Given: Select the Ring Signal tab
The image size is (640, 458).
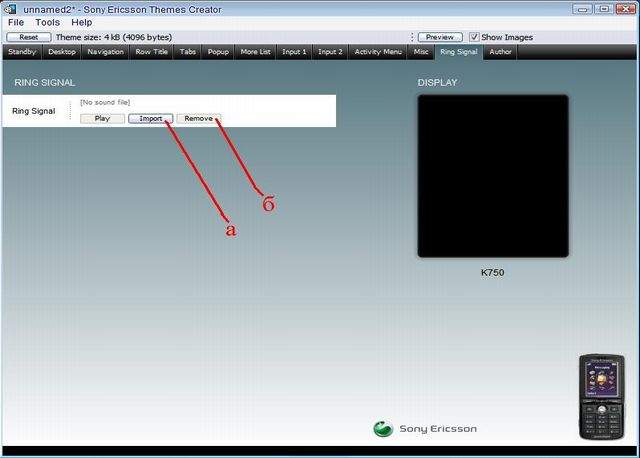Looking at the screenshot, I should tap(459, 52).
